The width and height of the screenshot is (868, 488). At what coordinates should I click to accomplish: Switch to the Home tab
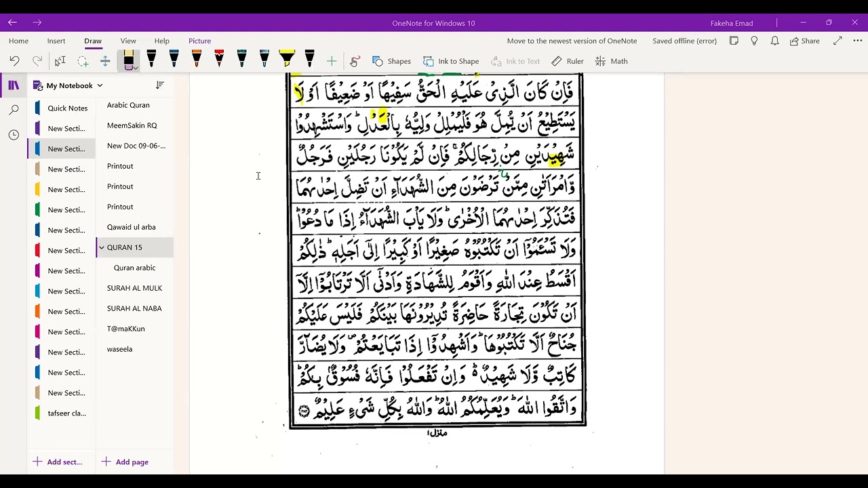(x=18, y=41)
